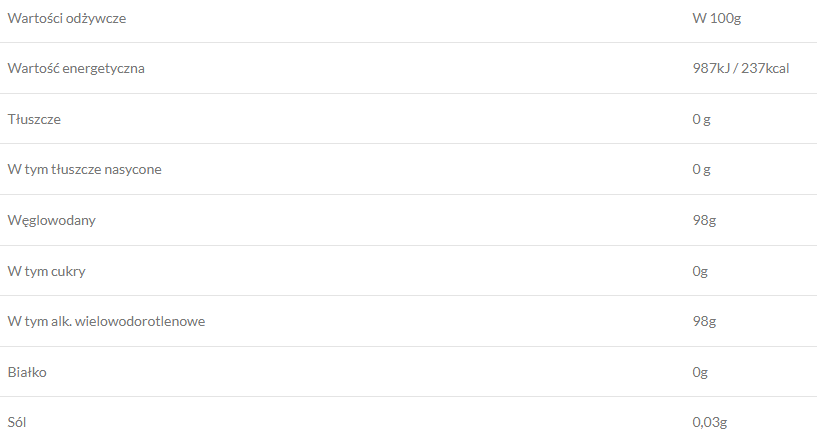This screenshot has height=442, width=817.
Task: Click the "Węglowodany" row label
Action: pyautogui.click(x=51, y=220)
